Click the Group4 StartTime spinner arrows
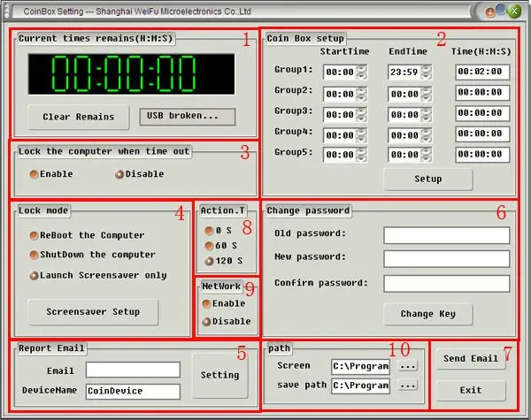 click(362, 135)
